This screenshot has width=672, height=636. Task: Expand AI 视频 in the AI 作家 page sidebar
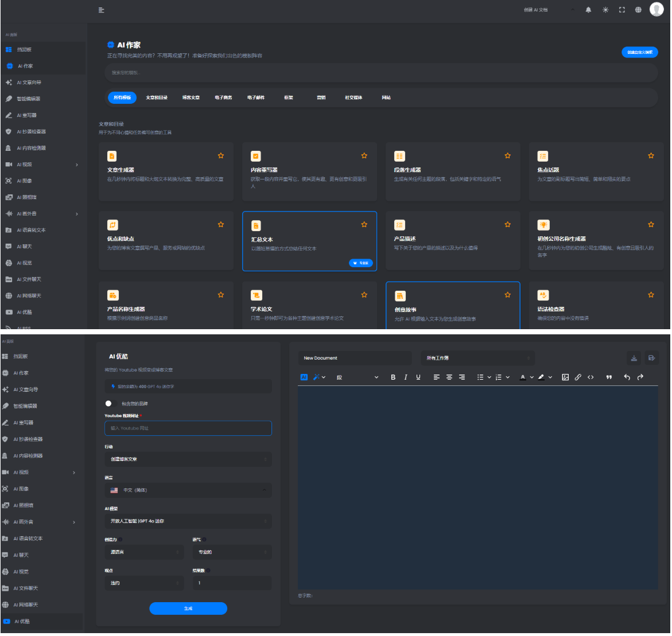point(43,165)
